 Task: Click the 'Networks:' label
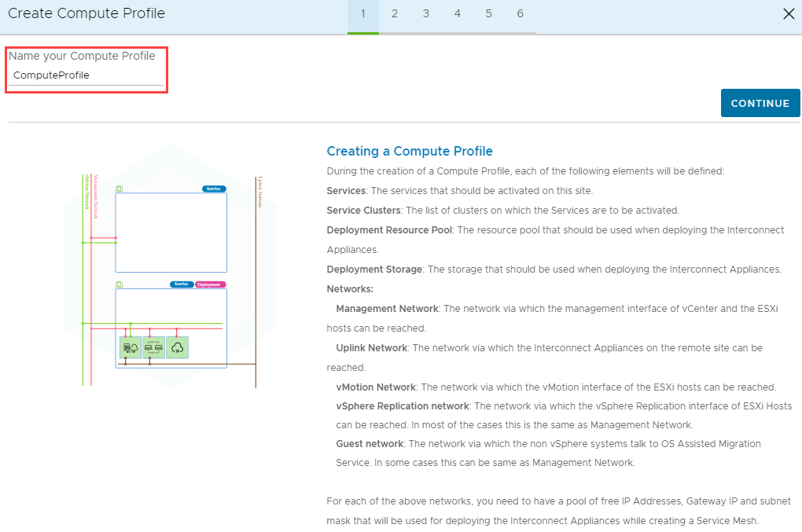[x=350, y=289]
